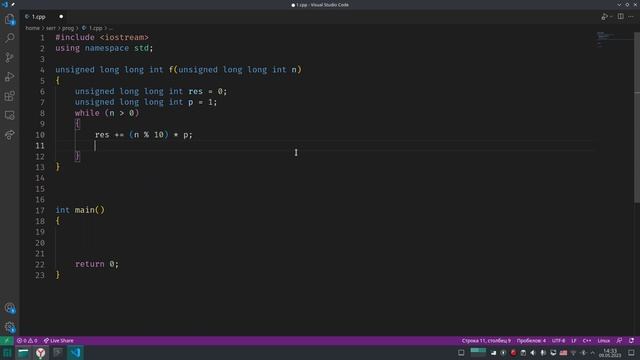Viewport: 640px width, 360px height.
Task: Click the 'return 0;' line
Action: pyautogui.click(x=97, y=264)
